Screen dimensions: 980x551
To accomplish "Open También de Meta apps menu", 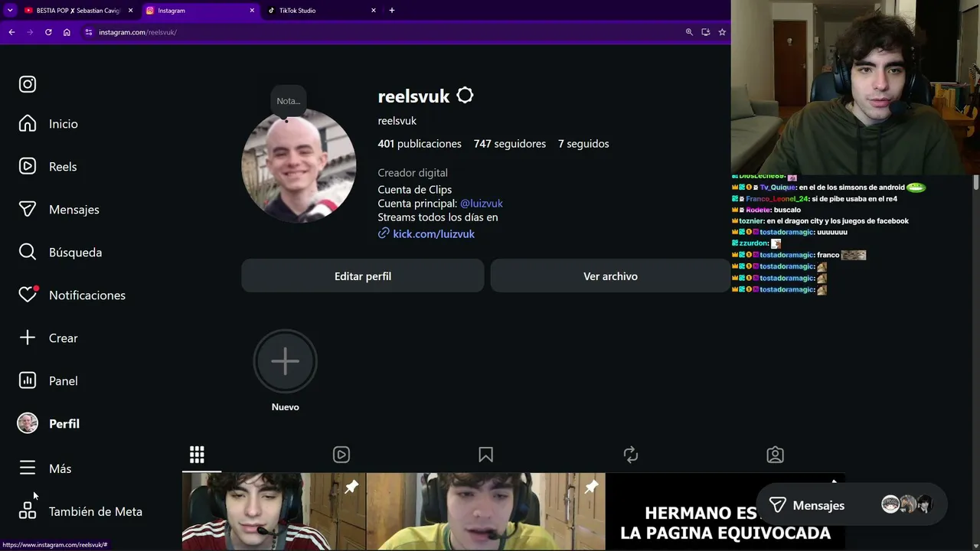I will click(81, 511).
